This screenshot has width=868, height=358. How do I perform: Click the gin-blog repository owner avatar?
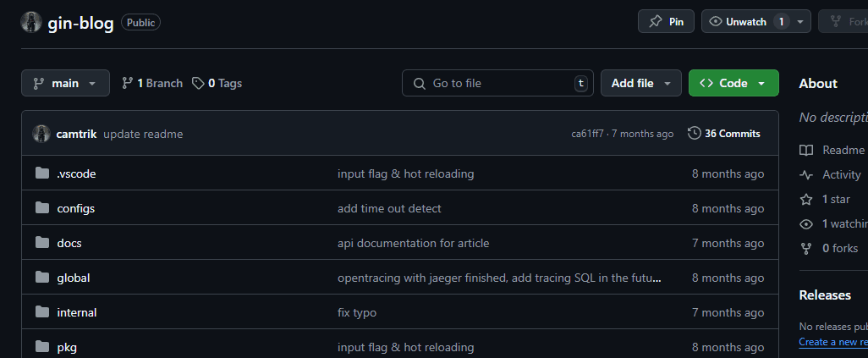[x=31, y=22]
